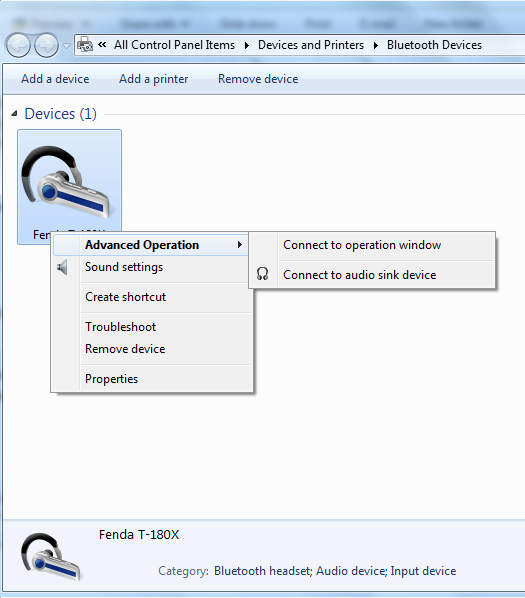
Task: Select Connect to operation window
Action: pos(372,245)
